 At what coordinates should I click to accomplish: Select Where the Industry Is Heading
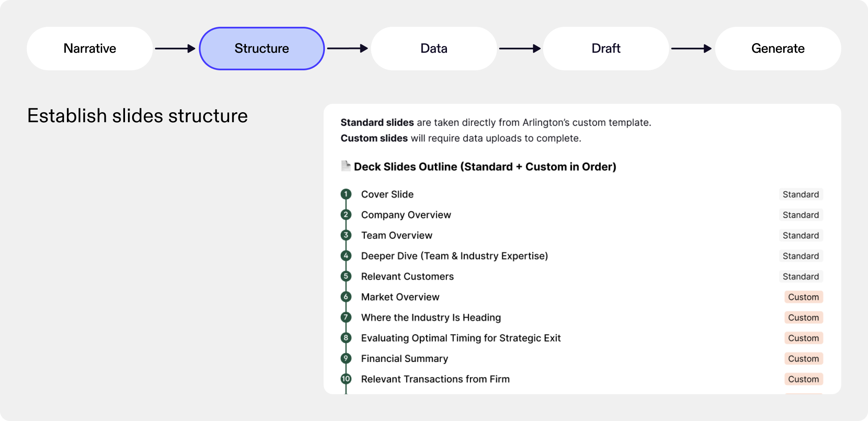431,317
